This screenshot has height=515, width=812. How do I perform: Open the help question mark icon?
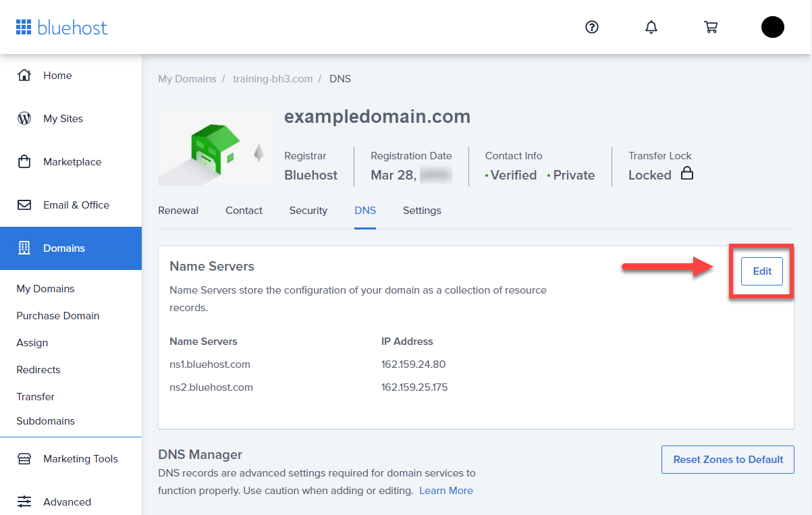tap(592, 27)
